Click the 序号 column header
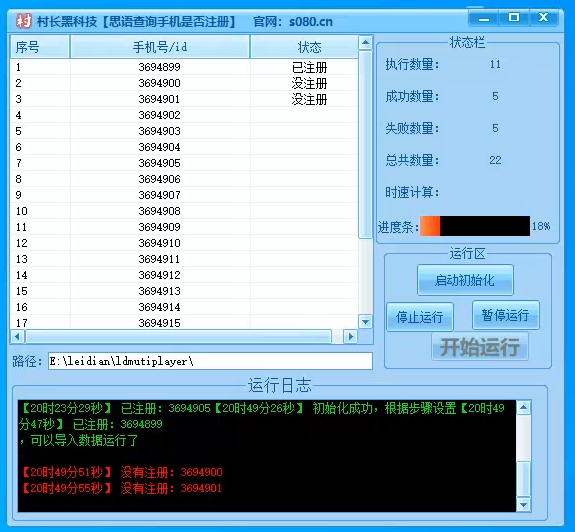The height and width of the screenshot is (532, 575). (40, 47)
